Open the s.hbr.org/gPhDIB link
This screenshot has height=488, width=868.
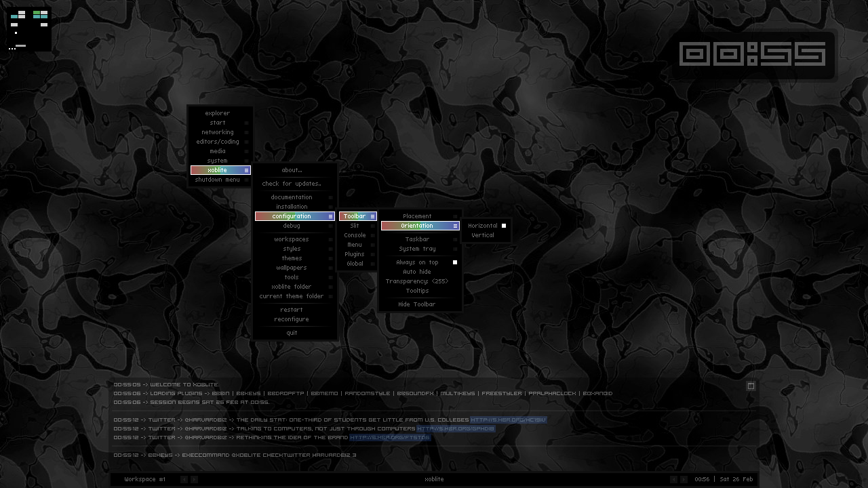(x=456, y=429)
